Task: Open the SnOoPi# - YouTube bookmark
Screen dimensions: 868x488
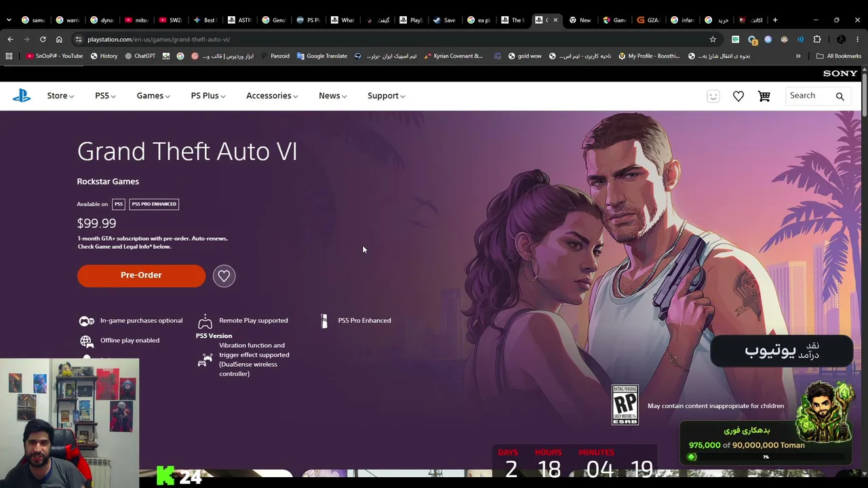Action: click(54, 56)
